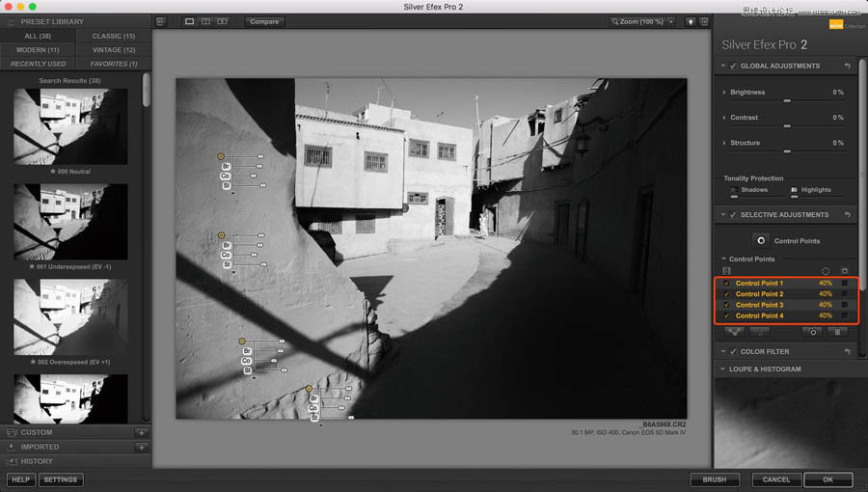
Task: Open the IMPORTED presets section
Action: pos(40,447)
